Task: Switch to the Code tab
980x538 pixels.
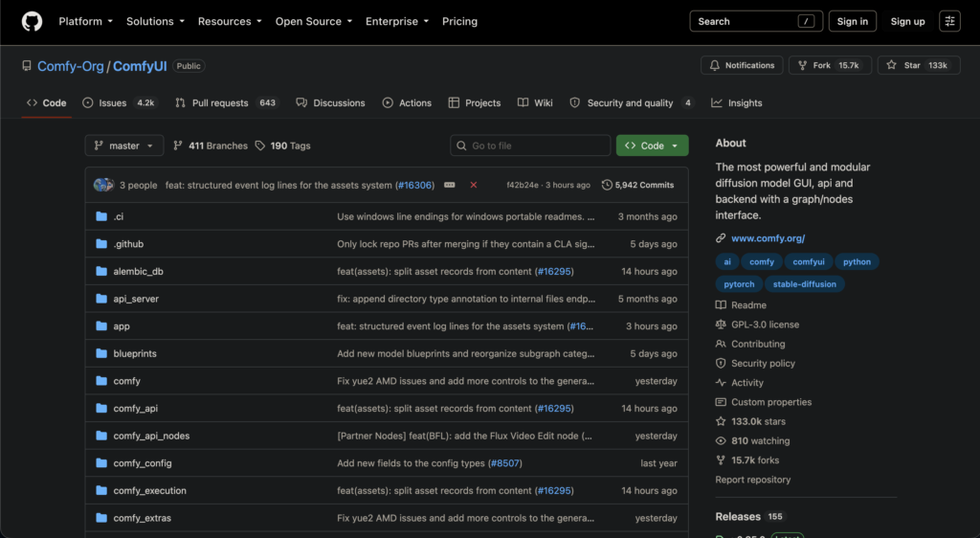Action: [x=46, y=103]
